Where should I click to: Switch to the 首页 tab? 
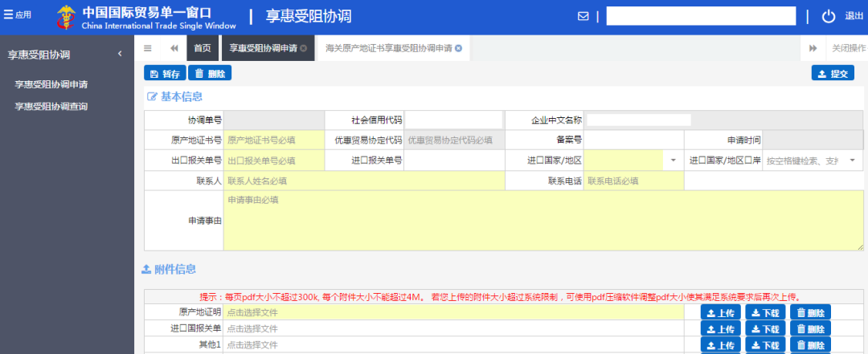(203, 48)
